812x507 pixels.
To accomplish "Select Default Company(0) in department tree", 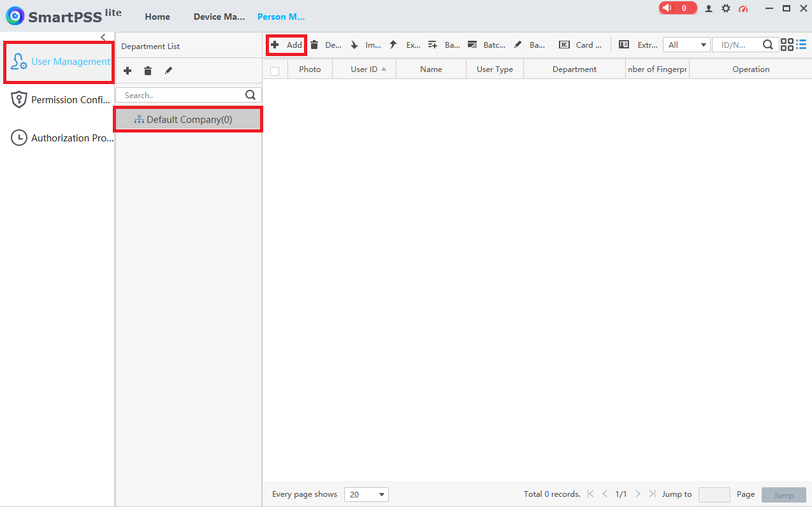I will 188,120.
